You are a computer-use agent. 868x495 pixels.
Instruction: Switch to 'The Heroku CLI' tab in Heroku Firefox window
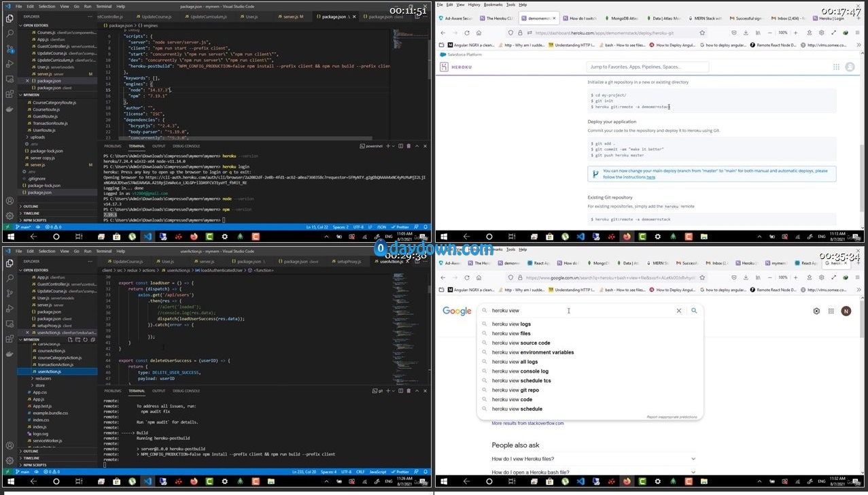coord(496,18)
